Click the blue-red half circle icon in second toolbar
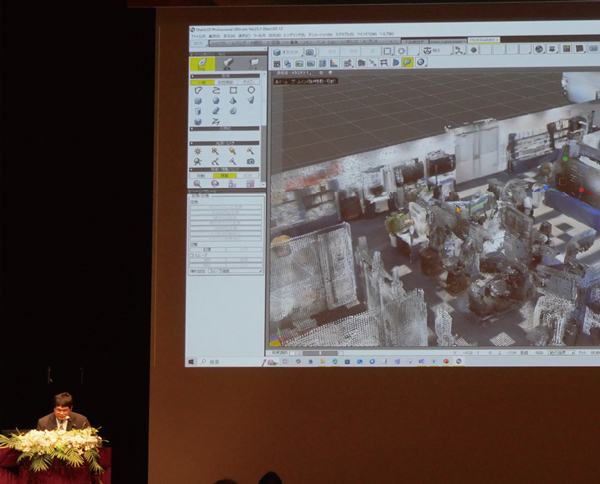The height and width of the screenshot is (484, 600). [x=396, y=62]
